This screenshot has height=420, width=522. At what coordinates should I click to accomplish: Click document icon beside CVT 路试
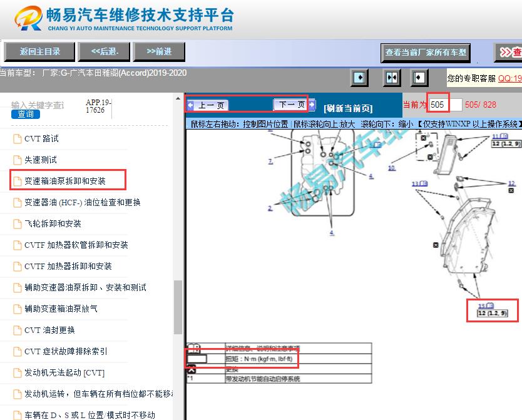(x=18, y=139)
